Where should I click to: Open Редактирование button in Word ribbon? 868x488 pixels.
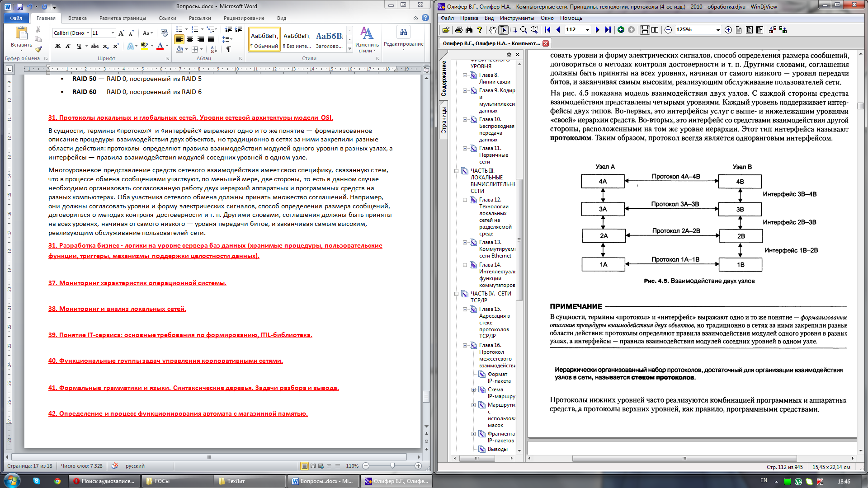(403, 38)
